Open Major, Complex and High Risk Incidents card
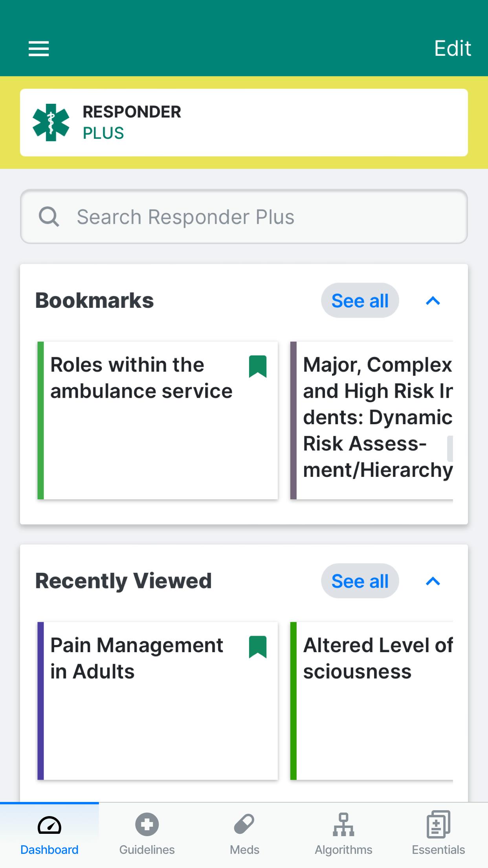488x868 pixels. point(372,420)
